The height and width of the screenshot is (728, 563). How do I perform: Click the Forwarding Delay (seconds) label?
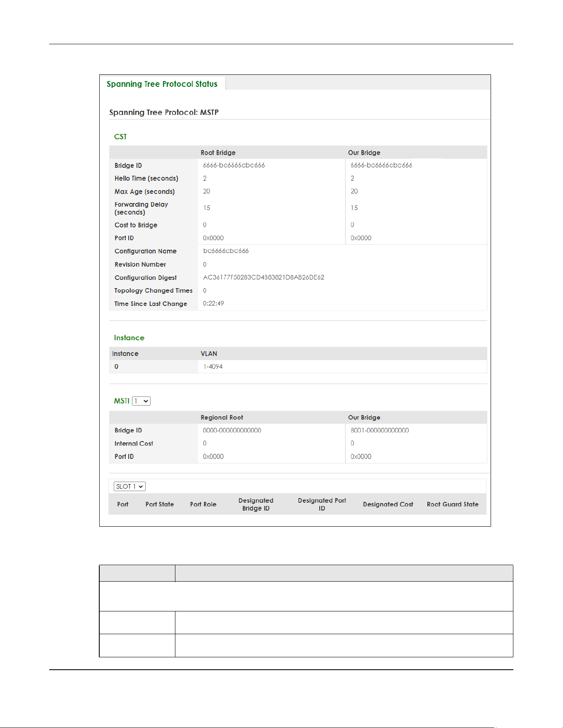tap(141, 208)
